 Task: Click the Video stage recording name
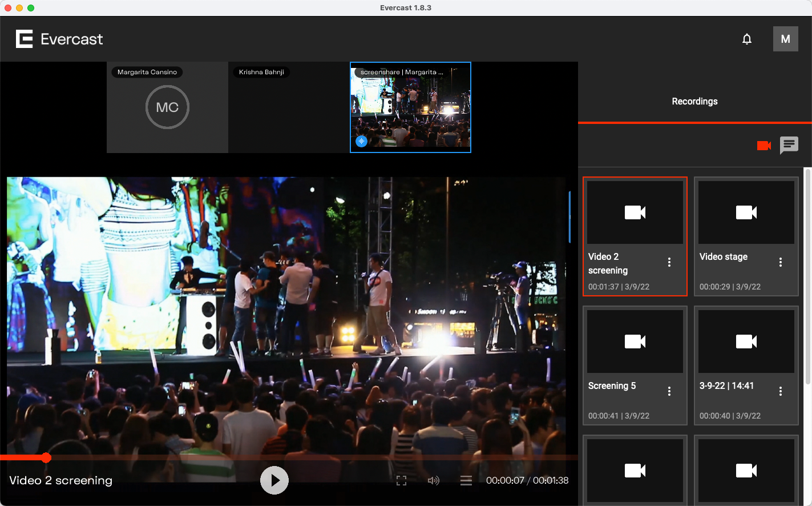[724, 257]
